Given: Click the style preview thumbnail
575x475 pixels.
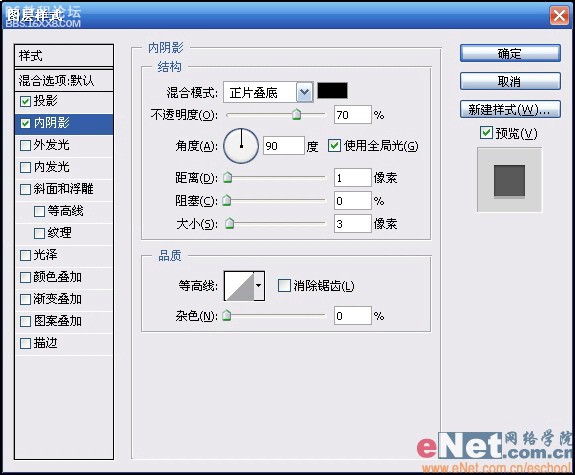Looking at the screenshot, I should 509,180.
